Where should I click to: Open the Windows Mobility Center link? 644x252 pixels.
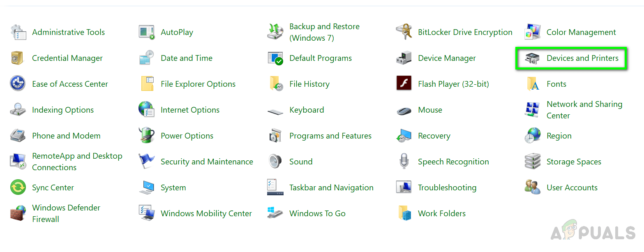tap(206, 214)
